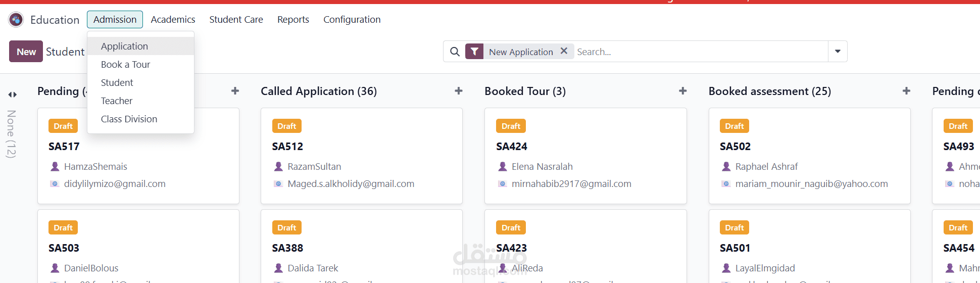This screenshot has width=980, height=283.
Task: Click the New button
Action: (x=26, y=52)
